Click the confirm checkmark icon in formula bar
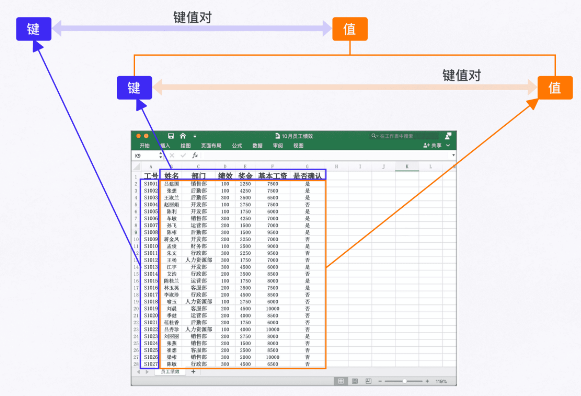 [183, 156]
